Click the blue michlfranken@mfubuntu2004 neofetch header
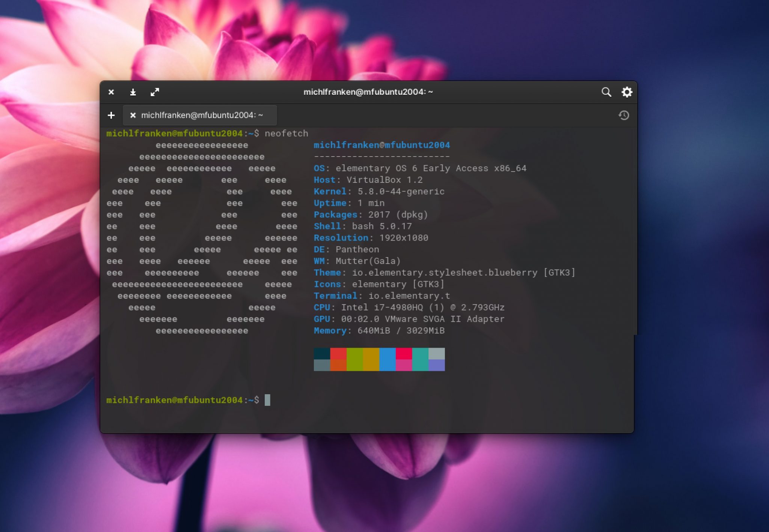 pyautogui.click(x=381, y=145)
